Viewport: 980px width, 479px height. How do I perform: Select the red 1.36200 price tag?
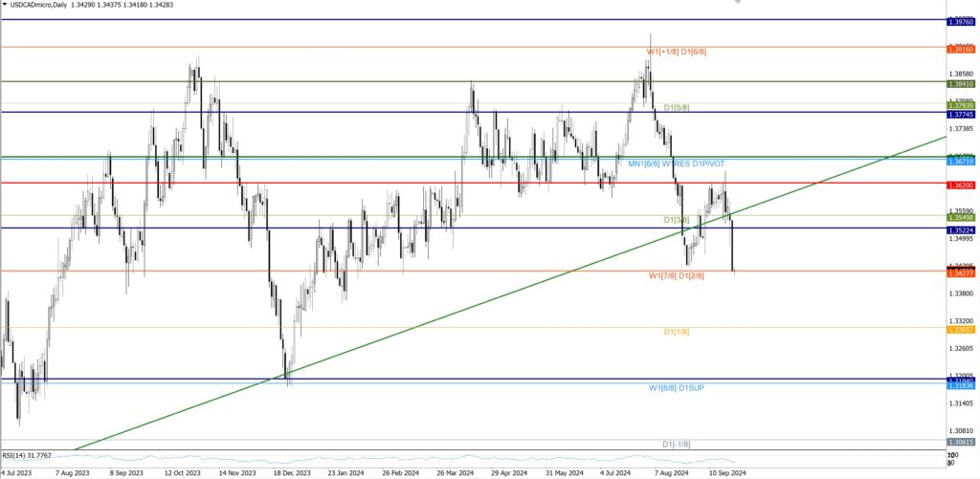[960, 183]
